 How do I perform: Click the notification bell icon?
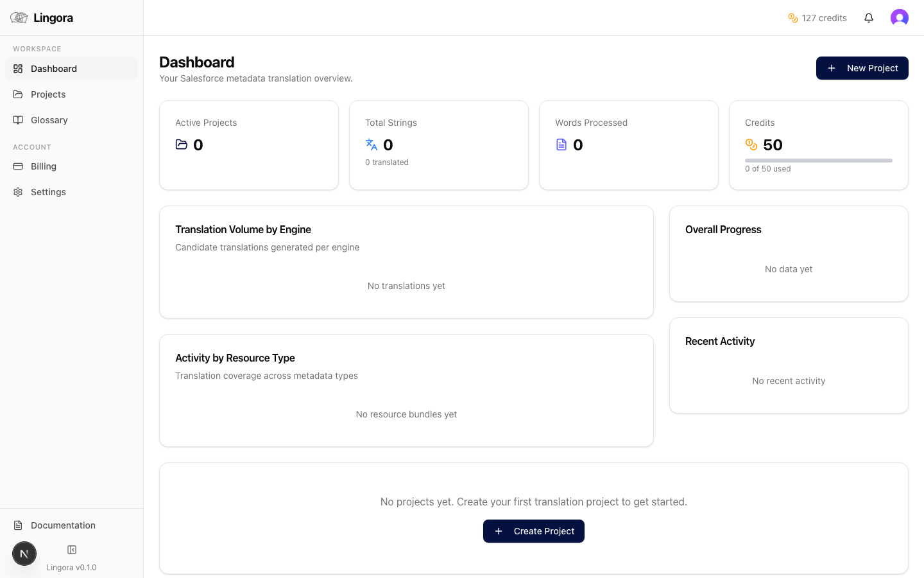(x=869, y=18)
